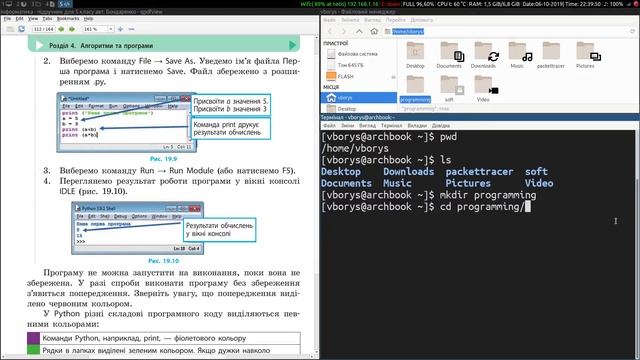The image size is (640, 360).
Task: Click the zoom in plus icon
Action: [x=120, y=29]
